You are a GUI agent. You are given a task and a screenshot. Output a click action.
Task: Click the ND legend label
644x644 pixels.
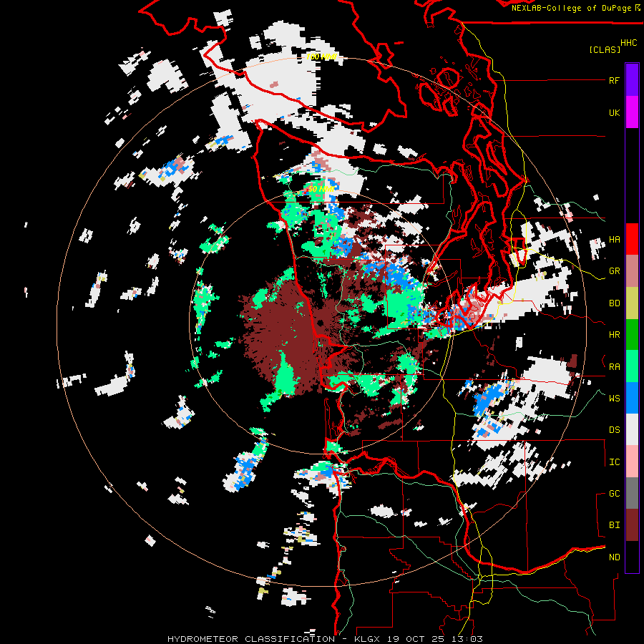coord(615,557)
